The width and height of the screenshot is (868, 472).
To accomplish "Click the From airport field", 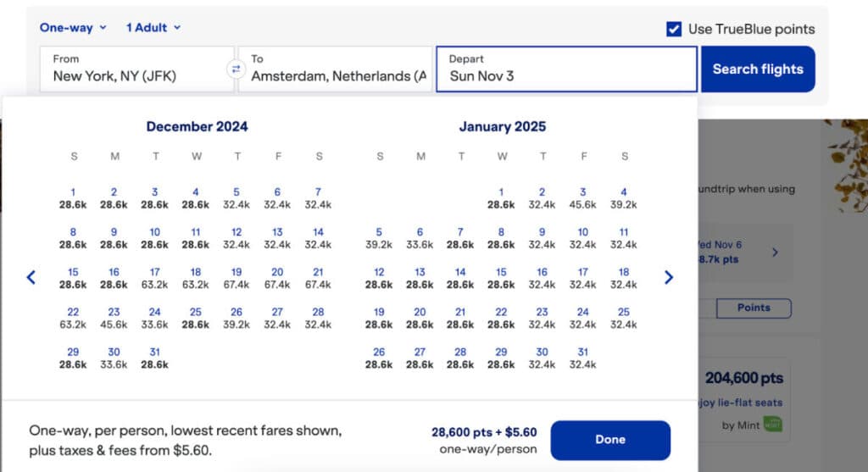I will coord(136,69).
